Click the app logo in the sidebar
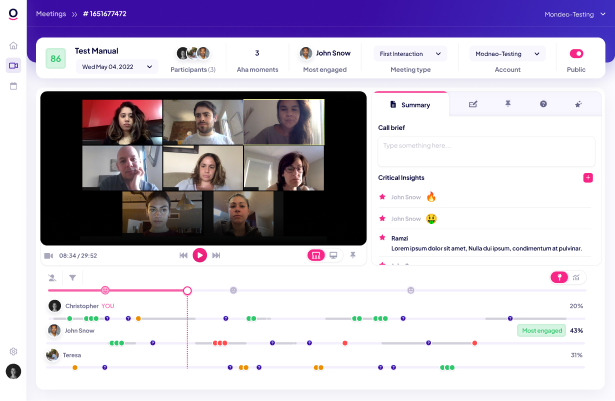The width and height of the screenshot is (615, 401). pos(13,14)
